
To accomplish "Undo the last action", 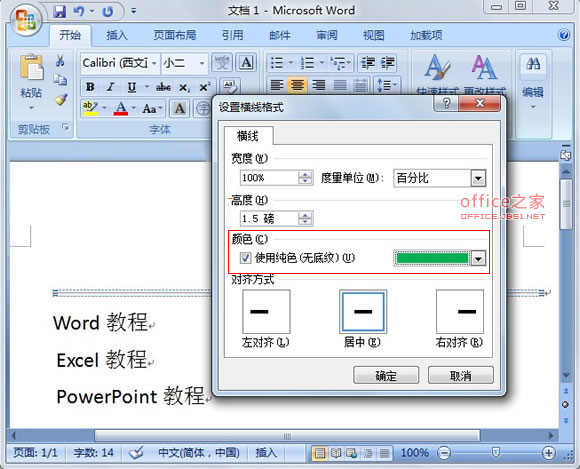I will (78, 11).
